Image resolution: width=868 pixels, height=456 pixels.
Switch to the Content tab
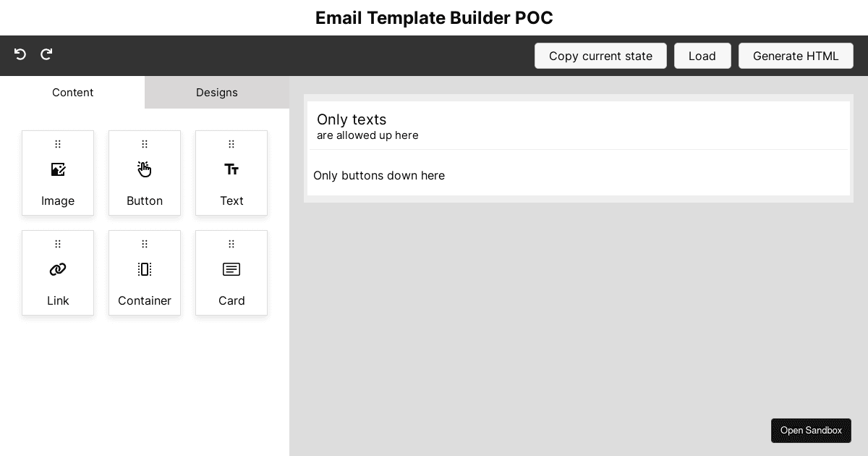tap(72, 92)
